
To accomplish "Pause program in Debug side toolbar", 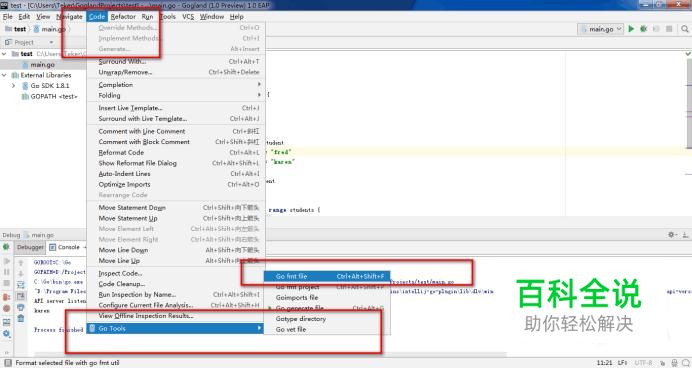I will (6, 272).
